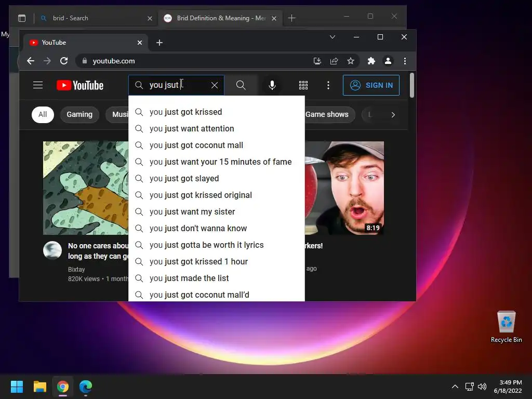Screen dimensions: 532x399
Task: Open the Chrome tab search chevron
Action: pyautogui.click(x=332, y=37)
